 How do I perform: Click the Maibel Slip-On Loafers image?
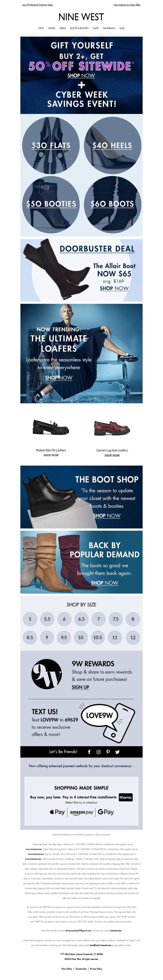[x=51, y=427]
